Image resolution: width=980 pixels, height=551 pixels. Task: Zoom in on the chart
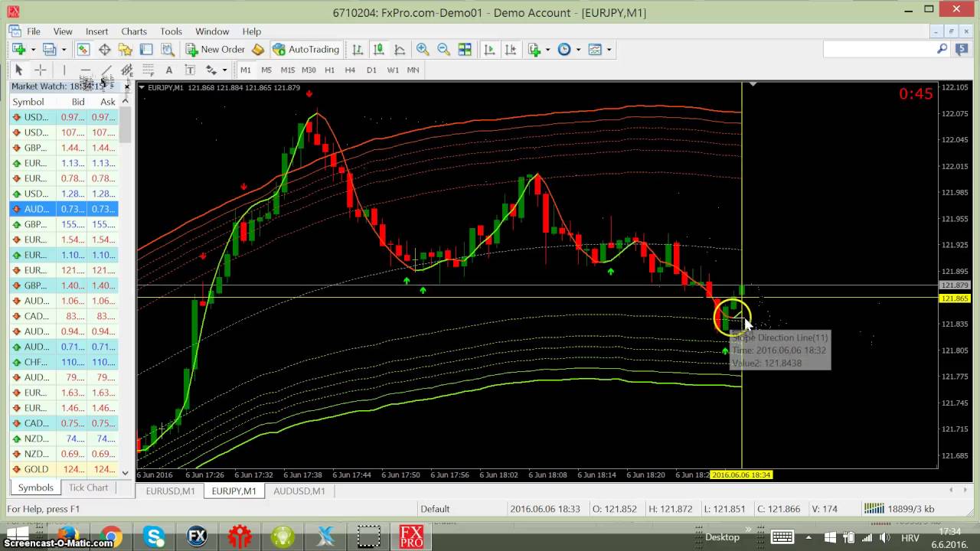pos(422,49)
